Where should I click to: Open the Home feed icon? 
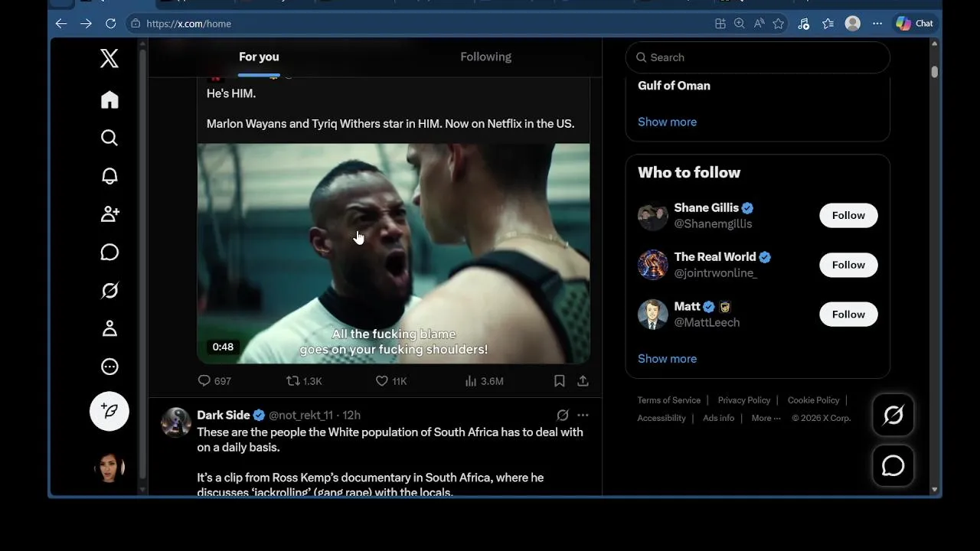pos(109,100)
